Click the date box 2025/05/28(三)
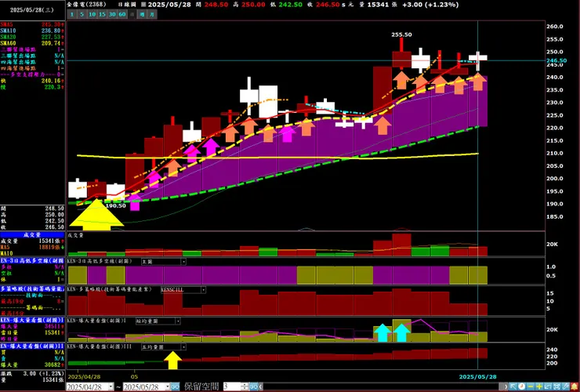 (32, 10)
